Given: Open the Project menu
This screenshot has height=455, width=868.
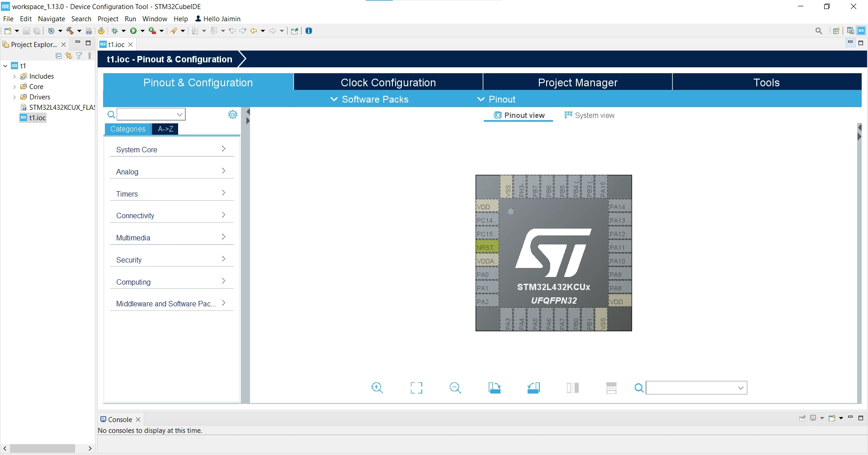Looking at the screenshot, I should 108,19.
